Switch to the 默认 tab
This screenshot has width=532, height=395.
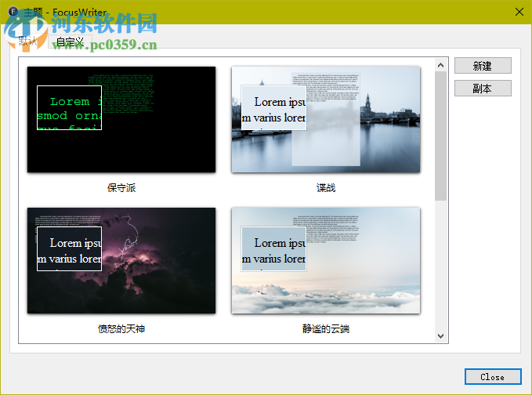(28, 41)
